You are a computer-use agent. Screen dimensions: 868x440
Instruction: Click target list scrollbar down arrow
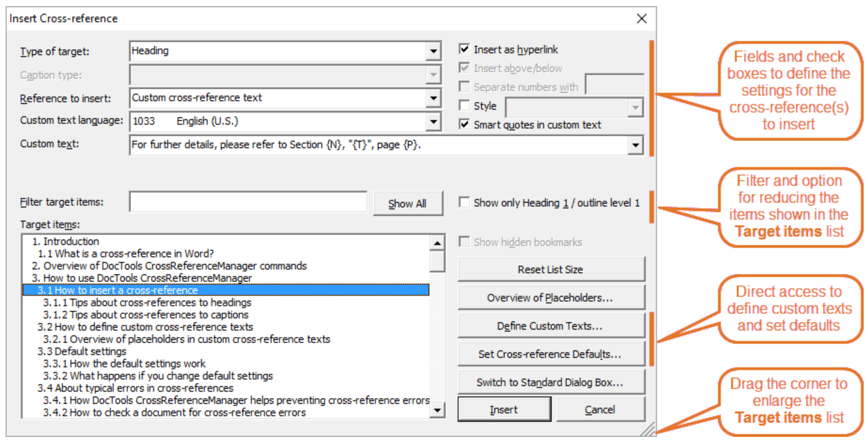click(437, 411)
